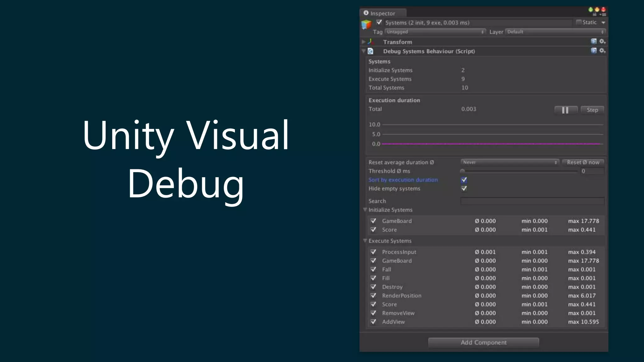Pause system execution

tap(566, 110)
